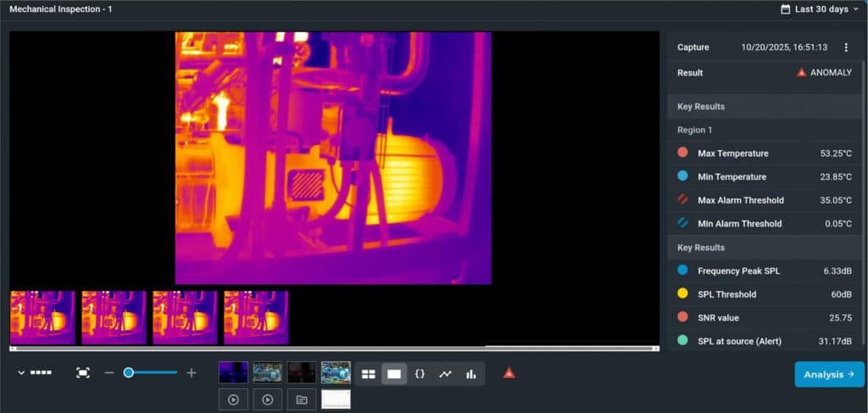Zoom out with the minus icon

click(109, 373)
